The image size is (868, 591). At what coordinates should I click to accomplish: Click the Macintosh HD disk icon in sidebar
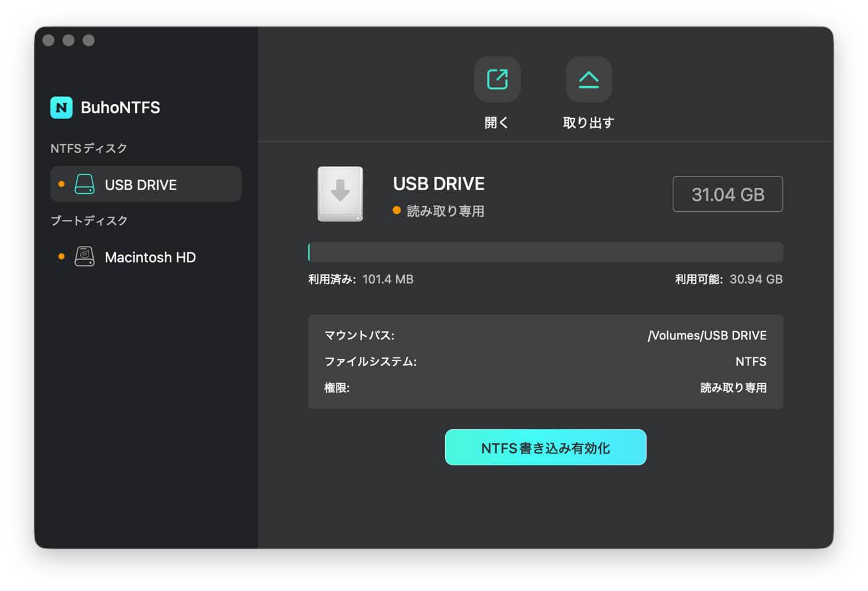84,256
